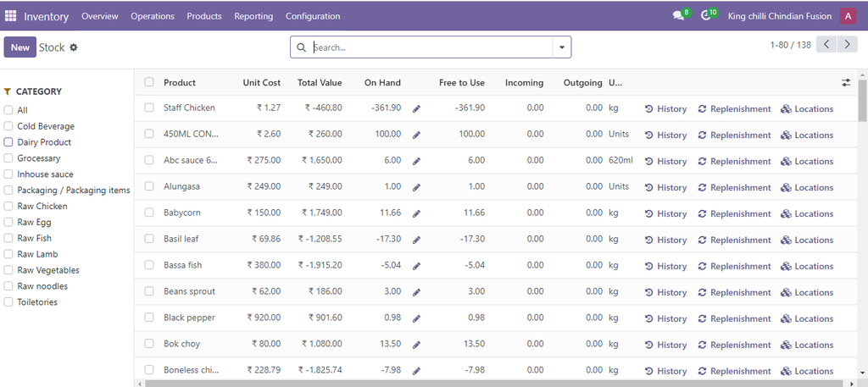Viewport: 868px width, 387px height.
Task: Open the Operations menu
Action: [x=153, y=16]
